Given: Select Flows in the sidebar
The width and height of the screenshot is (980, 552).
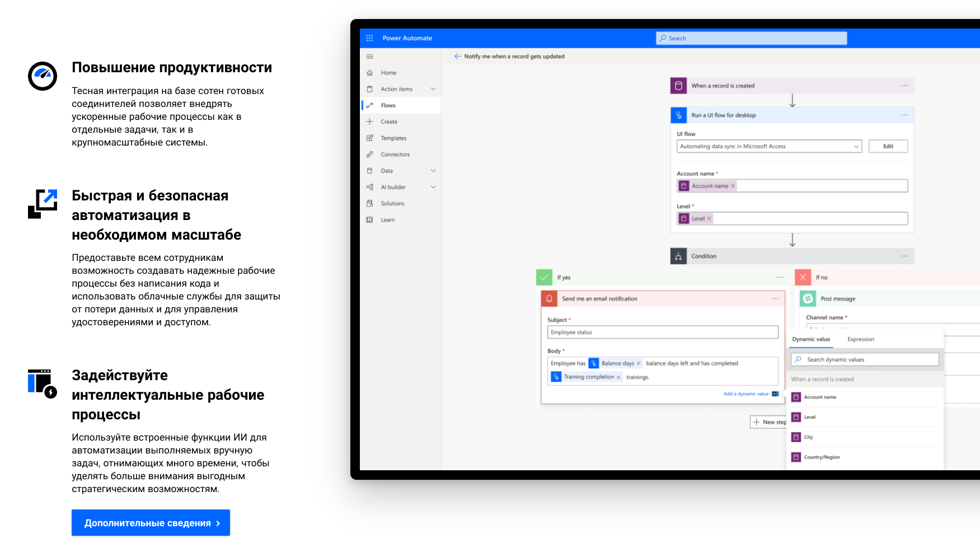Looking at the screenshot, I should click(401, 105).
